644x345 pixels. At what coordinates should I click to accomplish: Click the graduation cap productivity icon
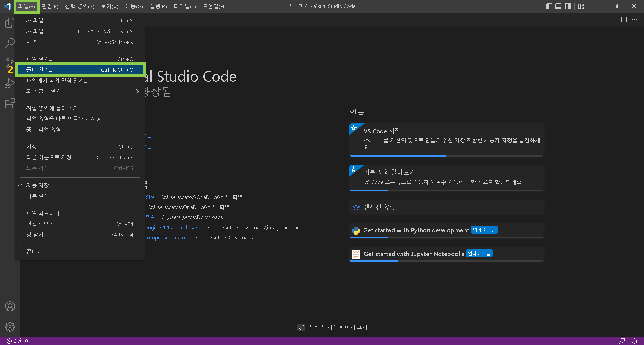(x=356, y=208)
